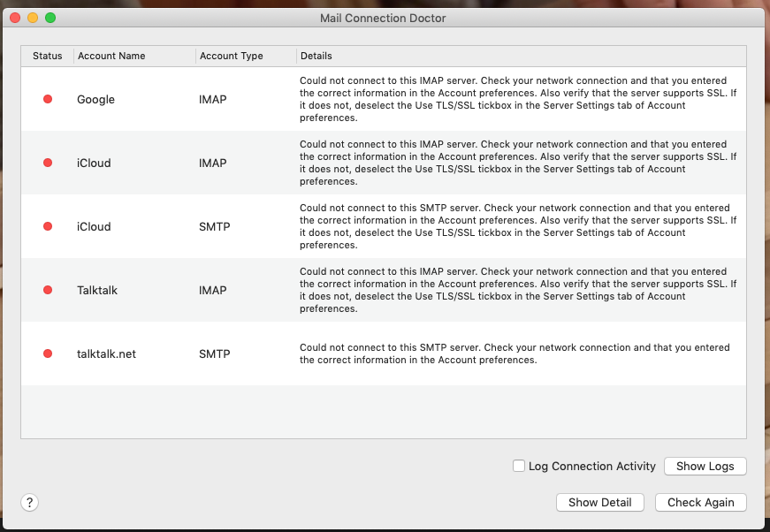Click the iCloud SMTP red status indicator
The width and height of the screenshot is (770, 532).
tap(48, 226)
